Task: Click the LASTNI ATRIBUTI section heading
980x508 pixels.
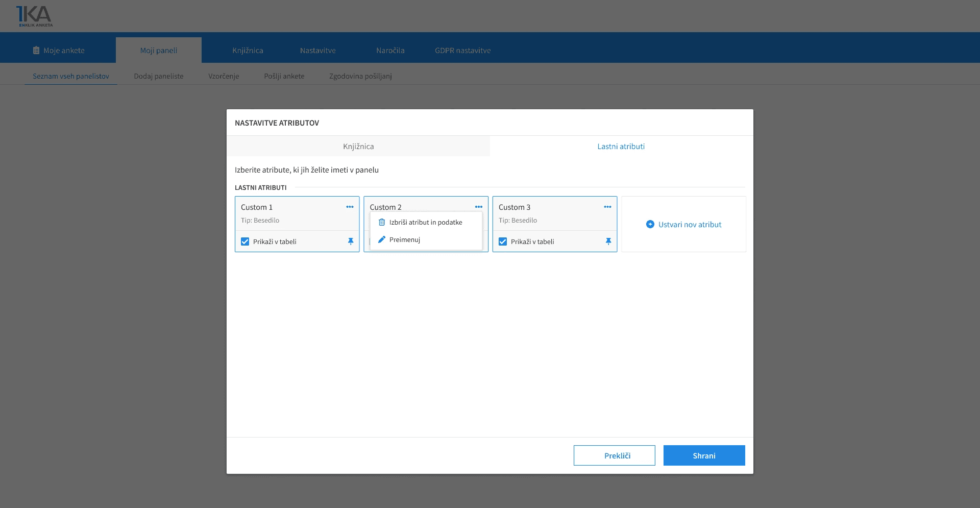Action: click(261, 187)
